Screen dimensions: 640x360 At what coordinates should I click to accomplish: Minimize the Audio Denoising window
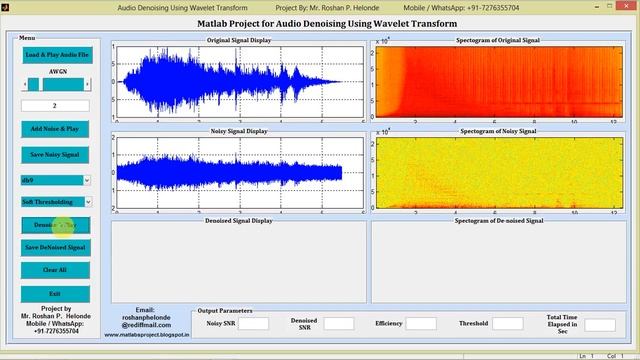597,7
